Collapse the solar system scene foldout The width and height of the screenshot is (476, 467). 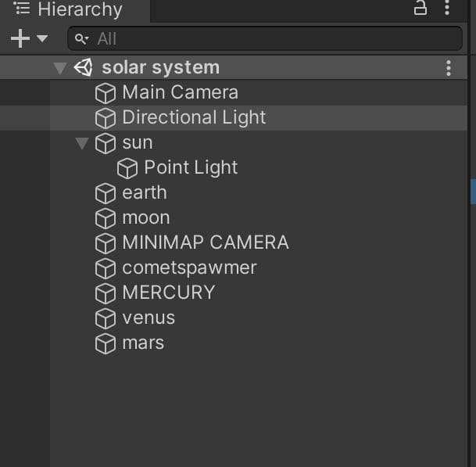(x=60, y=68)
